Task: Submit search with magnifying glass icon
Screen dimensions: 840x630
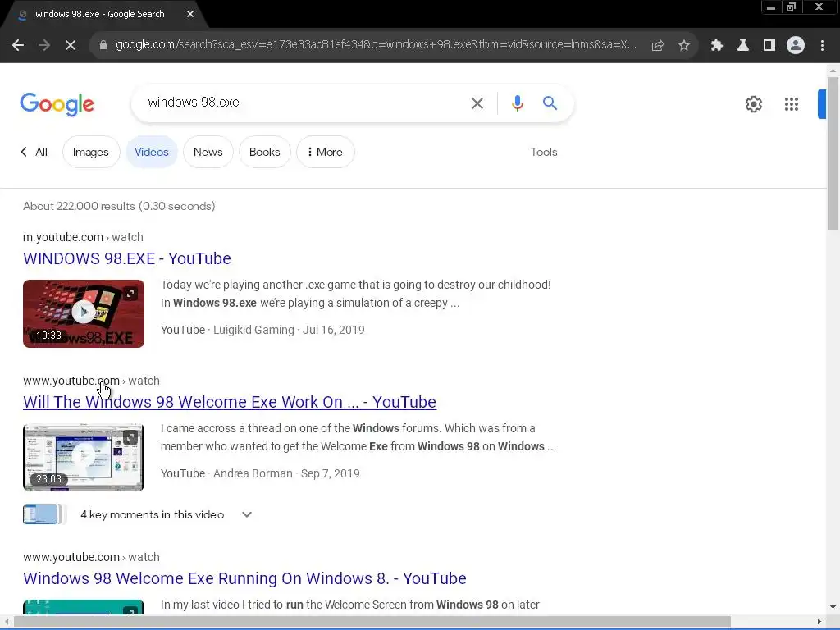Action: tap(550, 103)
